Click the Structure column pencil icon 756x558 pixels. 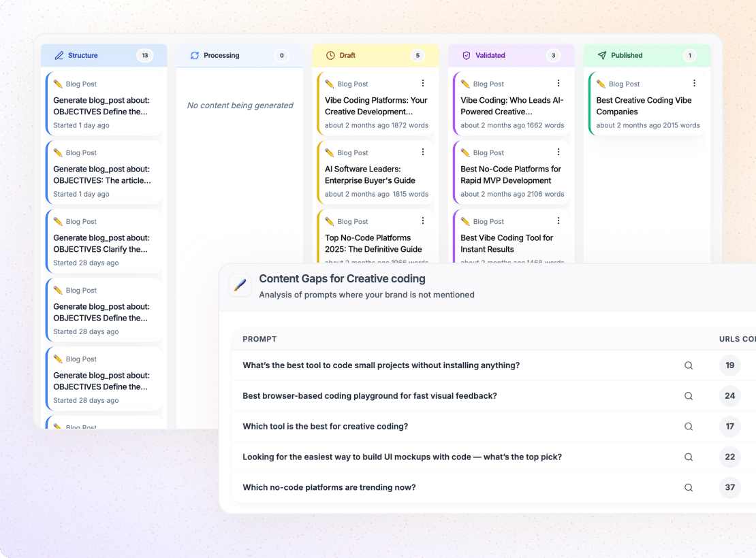coord(59,56)
